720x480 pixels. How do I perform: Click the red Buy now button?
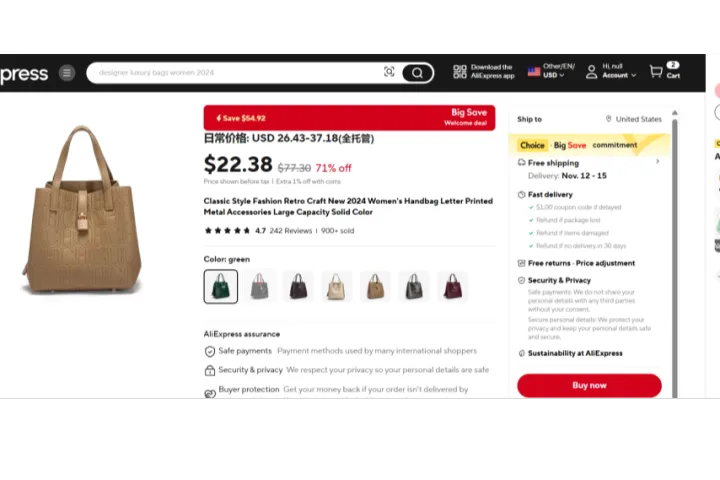point(589,385)
